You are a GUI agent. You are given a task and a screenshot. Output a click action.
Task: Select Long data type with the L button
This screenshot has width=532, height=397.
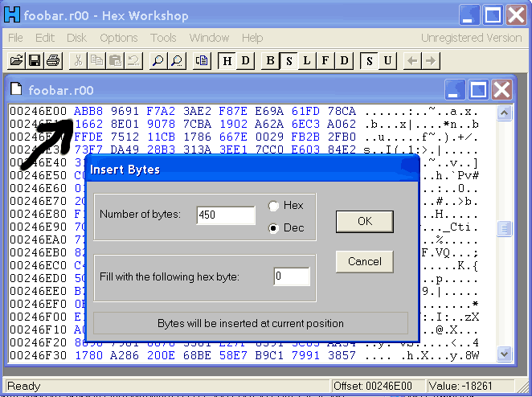tap(307, 61)
